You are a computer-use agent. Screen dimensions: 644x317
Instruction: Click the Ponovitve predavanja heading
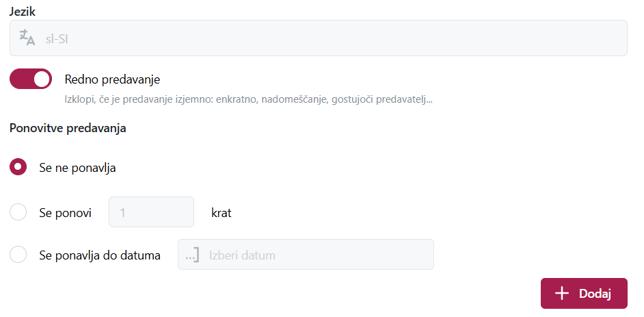point(68,128)
